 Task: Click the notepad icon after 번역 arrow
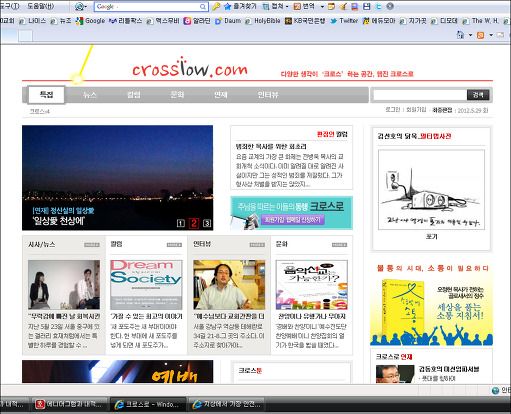tap(331, 6)
